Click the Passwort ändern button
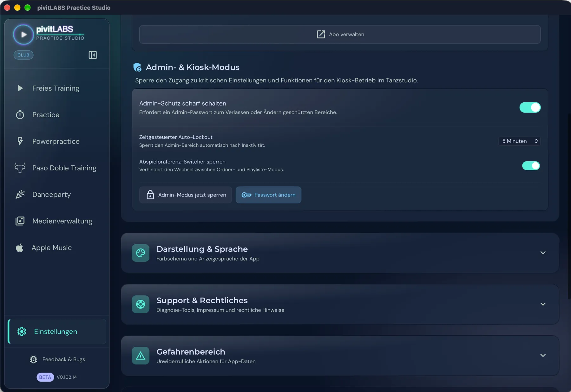 click(x=268, y=195)
